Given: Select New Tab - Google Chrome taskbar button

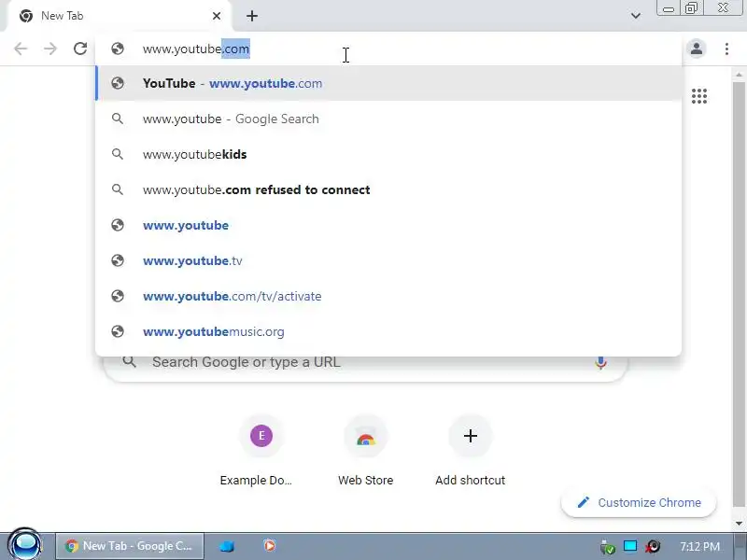Looking at the screenshot, I should point(130,546).
